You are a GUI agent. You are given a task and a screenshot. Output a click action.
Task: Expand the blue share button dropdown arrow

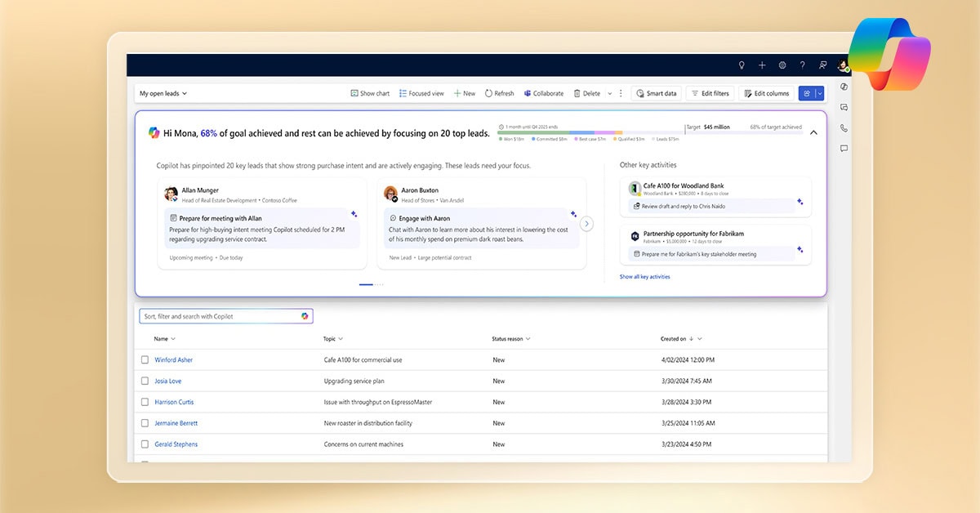(820, 93)
